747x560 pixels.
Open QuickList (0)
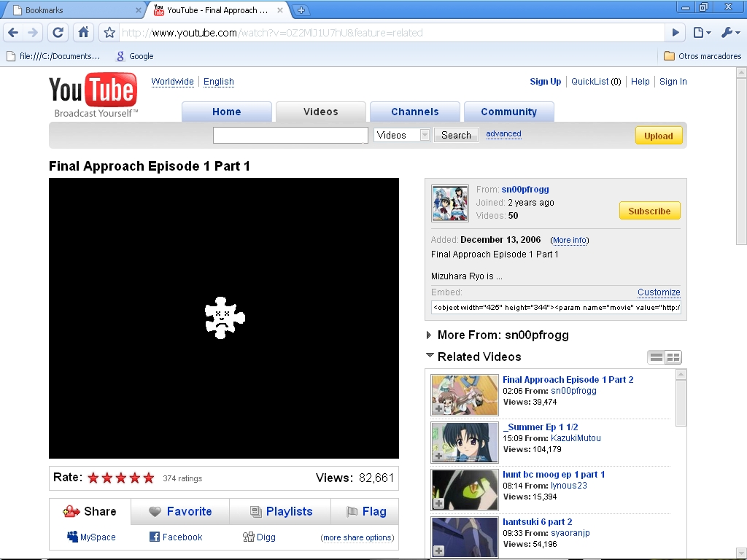[596, 82]
